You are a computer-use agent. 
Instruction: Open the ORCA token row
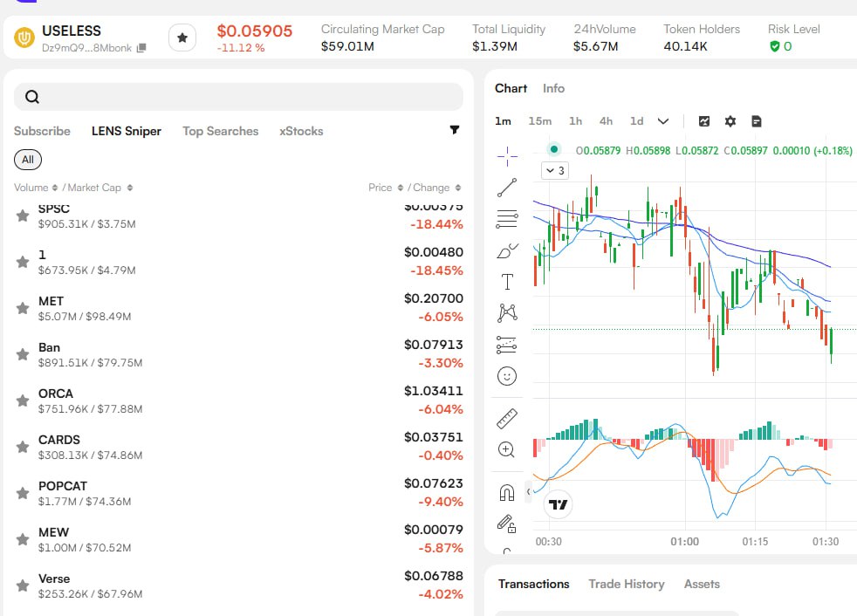pos(238,400)
